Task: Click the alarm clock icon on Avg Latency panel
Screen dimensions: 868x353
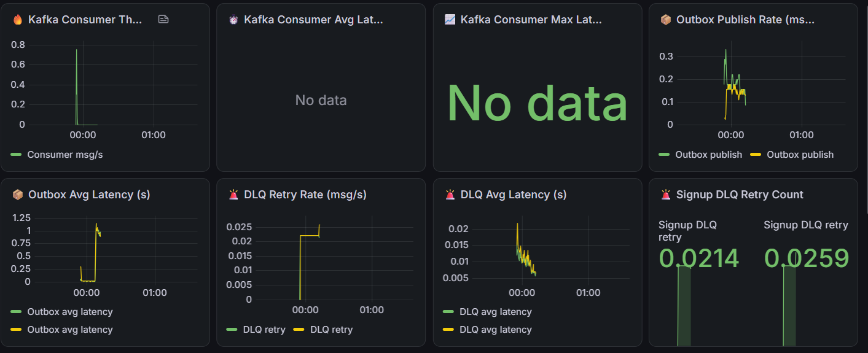Action: click(x=233, y=19)
